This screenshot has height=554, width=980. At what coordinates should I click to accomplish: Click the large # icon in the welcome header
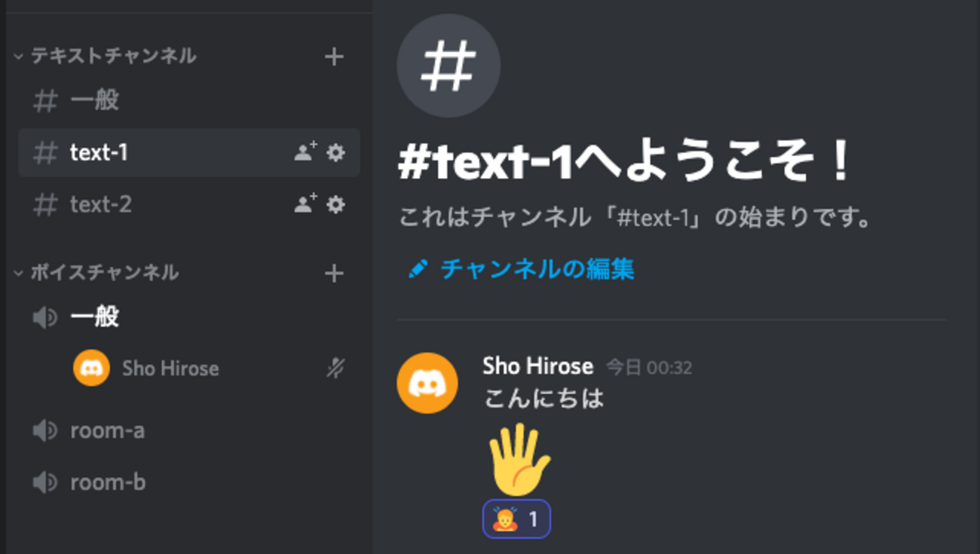click(448, 66)
